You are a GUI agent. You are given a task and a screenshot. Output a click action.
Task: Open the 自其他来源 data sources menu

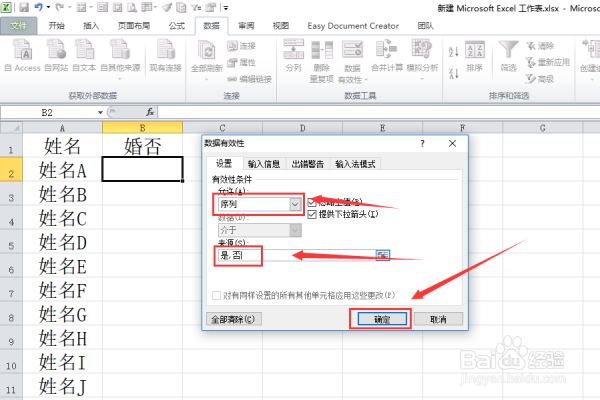pyautogui.click(x=120, y=59)
